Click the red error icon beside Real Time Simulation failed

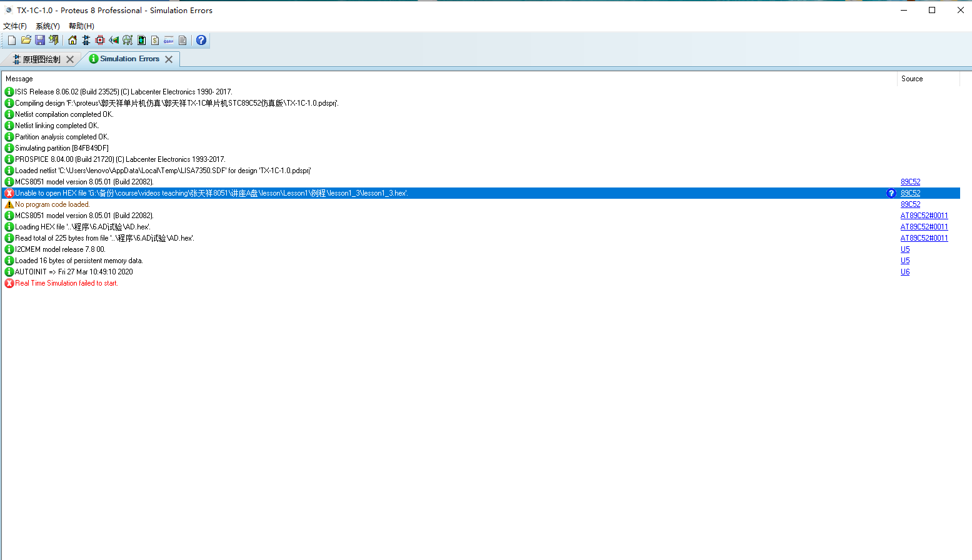pyautogui.click(x=9, y=283)
